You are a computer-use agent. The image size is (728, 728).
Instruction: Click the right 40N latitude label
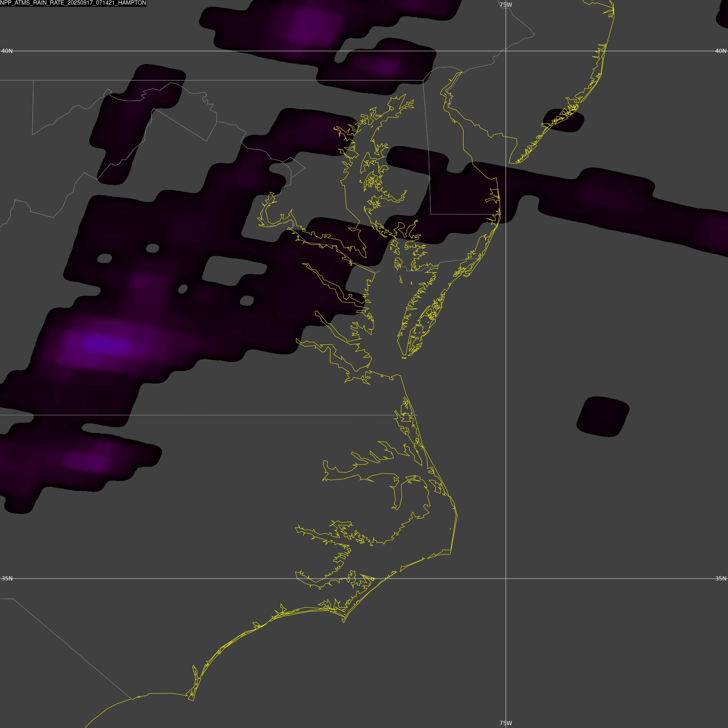pos(721,51)
